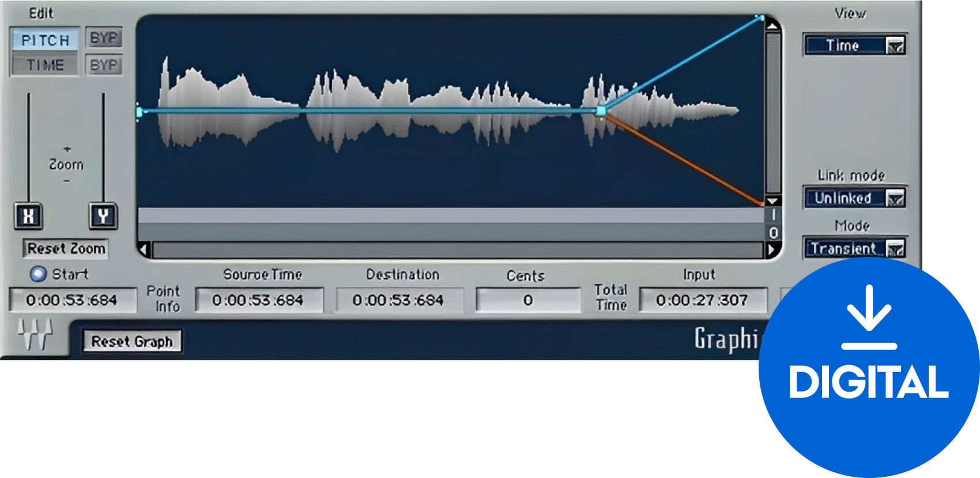Toggle time BYP bypass button

[x=104, y=65]
